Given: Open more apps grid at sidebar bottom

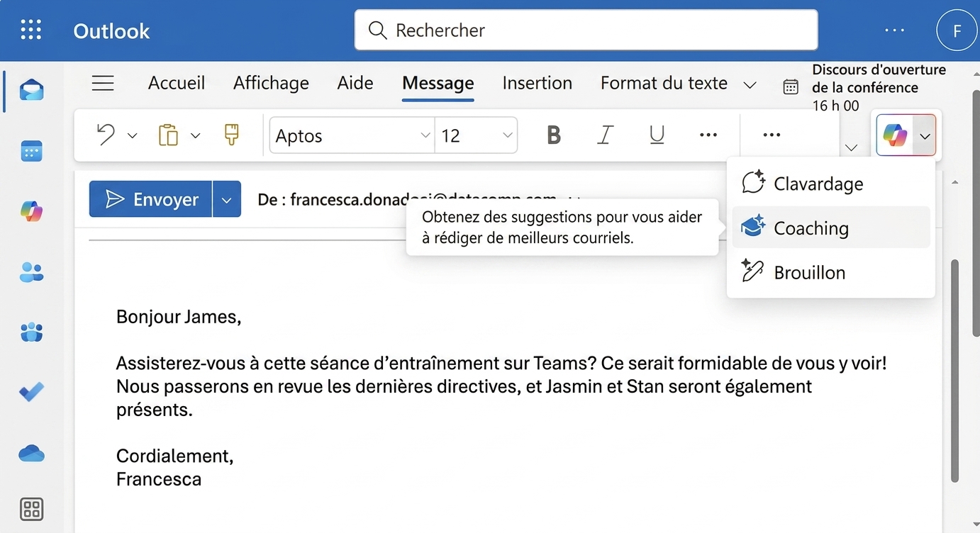Looking at the screenshot, I should pos(32,509).
